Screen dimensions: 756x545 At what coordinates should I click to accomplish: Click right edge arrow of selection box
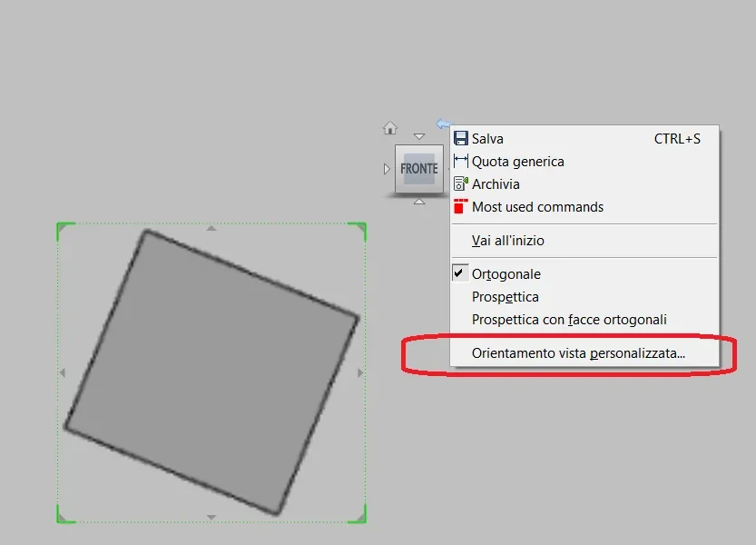coord(360,372)
